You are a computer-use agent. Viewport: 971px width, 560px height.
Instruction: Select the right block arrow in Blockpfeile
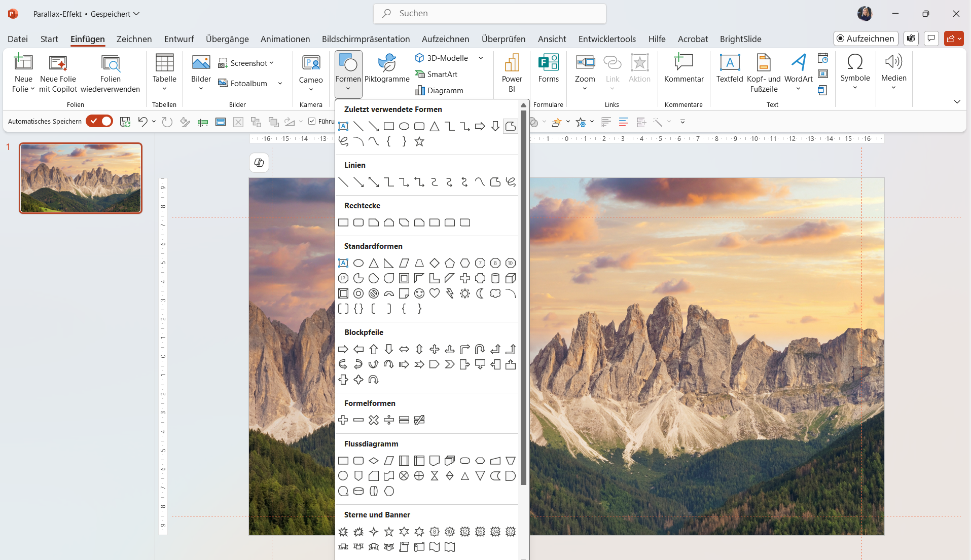coord(343,349)
